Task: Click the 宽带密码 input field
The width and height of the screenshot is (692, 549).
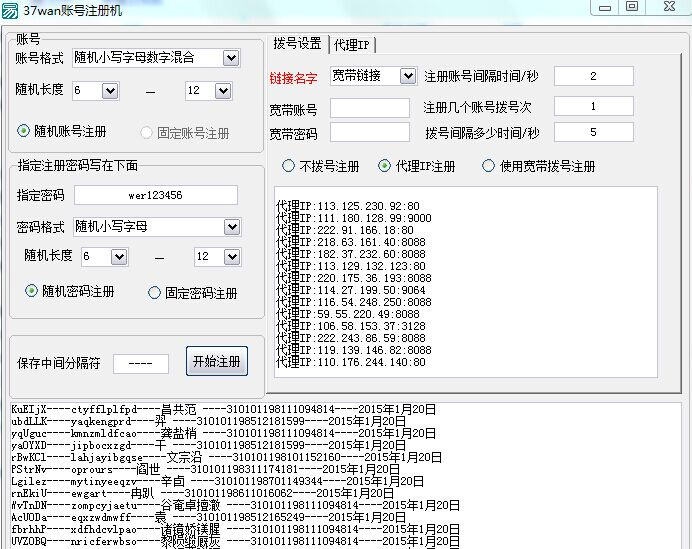Action: coord(370,132)
